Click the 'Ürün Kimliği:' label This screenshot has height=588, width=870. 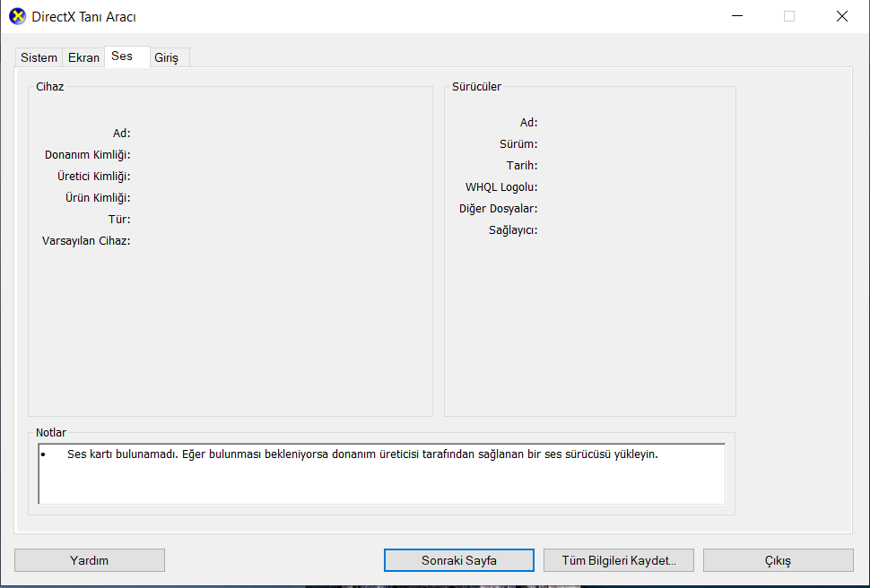coord(98,198)
